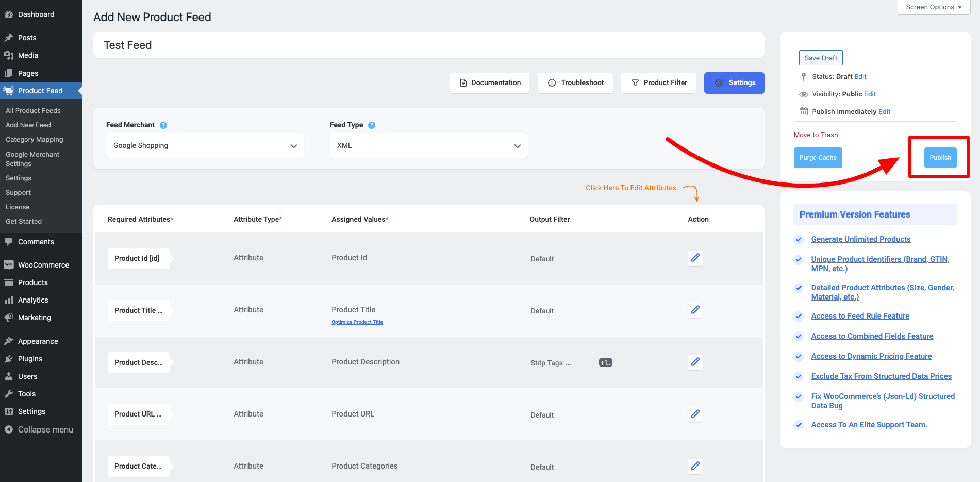The height and width of the screenshot is (482, 980).
Task: Click the edit pencil for Product Id row
Action: click(x=695, y=258)
